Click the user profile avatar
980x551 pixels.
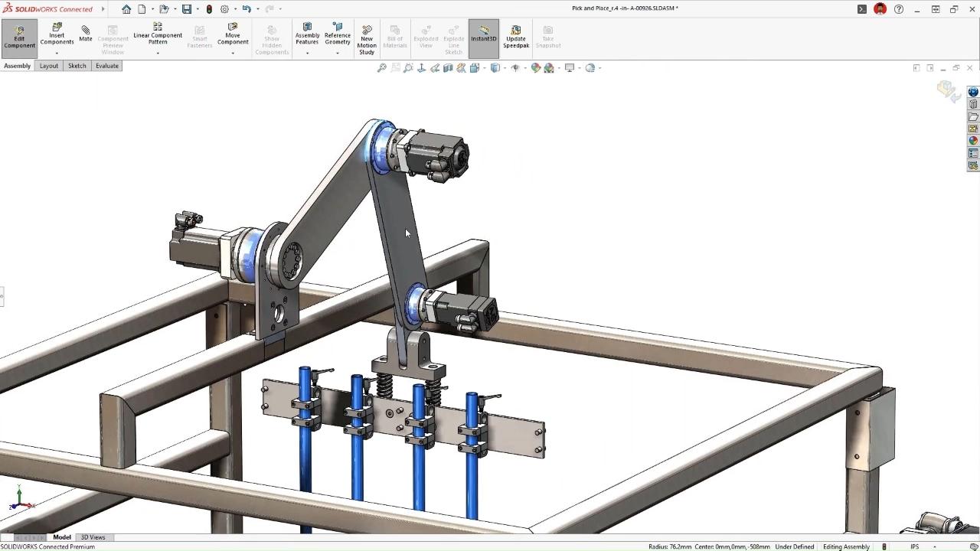880,9
